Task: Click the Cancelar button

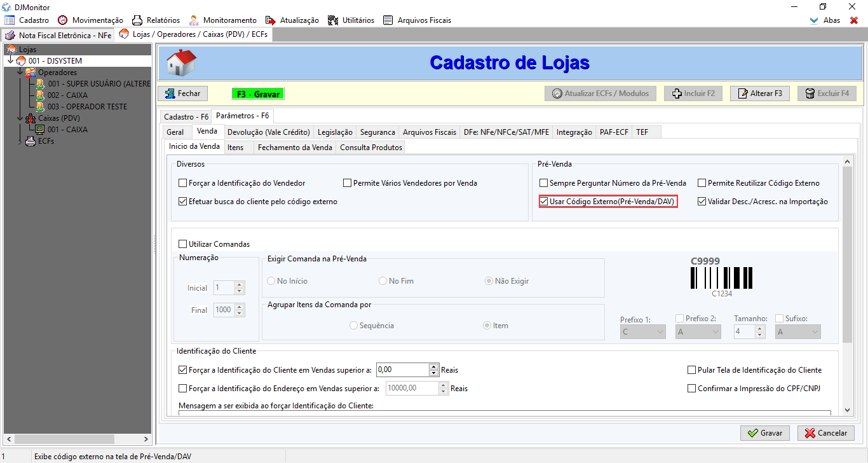Action: point(825,433)
